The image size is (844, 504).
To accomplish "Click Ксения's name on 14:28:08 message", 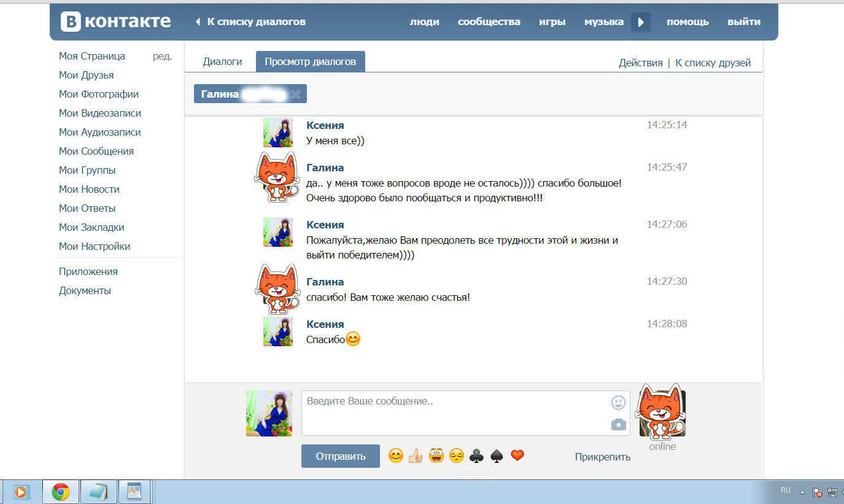I will point(325,324).
